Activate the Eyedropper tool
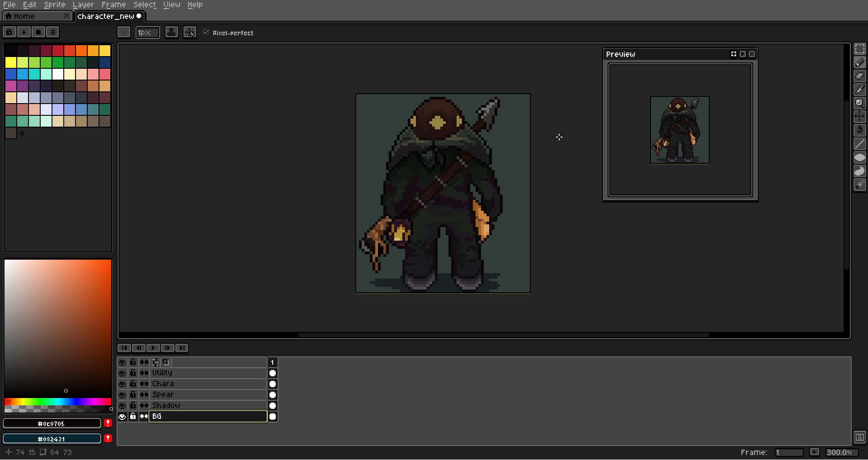Screen dimensions: 868x460 (x=859, y=90)
